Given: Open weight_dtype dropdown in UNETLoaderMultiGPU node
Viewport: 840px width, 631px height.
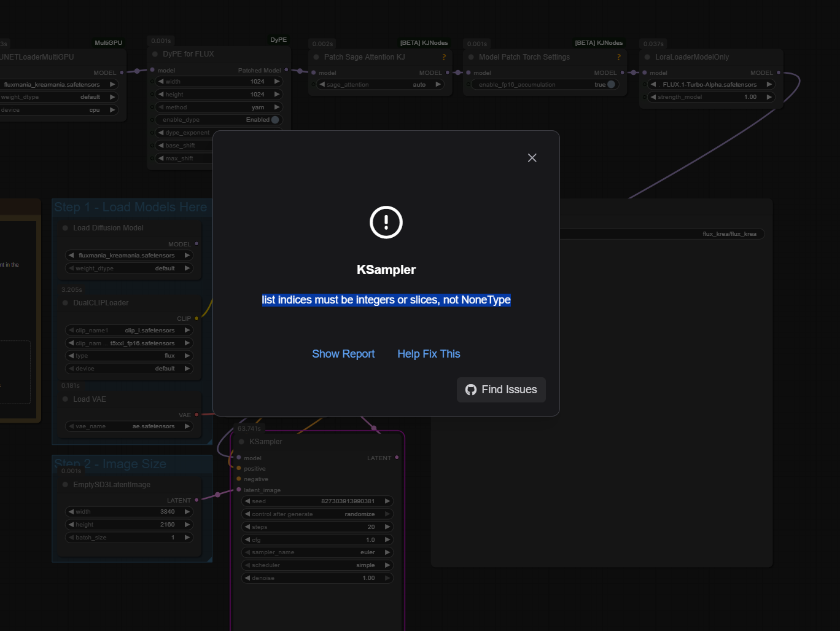Looking at the screenshot, I should 59,97.
